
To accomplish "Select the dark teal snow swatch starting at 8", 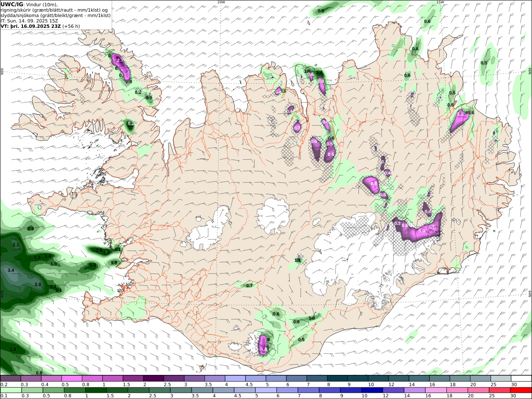I will click(x=337, y=378).
